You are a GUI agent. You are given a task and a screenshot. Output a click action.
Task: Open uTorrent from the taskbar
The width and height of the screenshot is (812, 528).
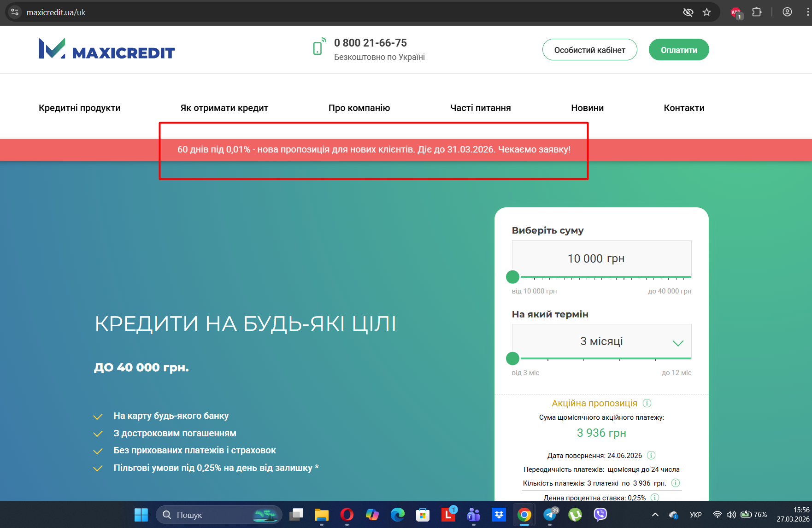click(575, 515)
